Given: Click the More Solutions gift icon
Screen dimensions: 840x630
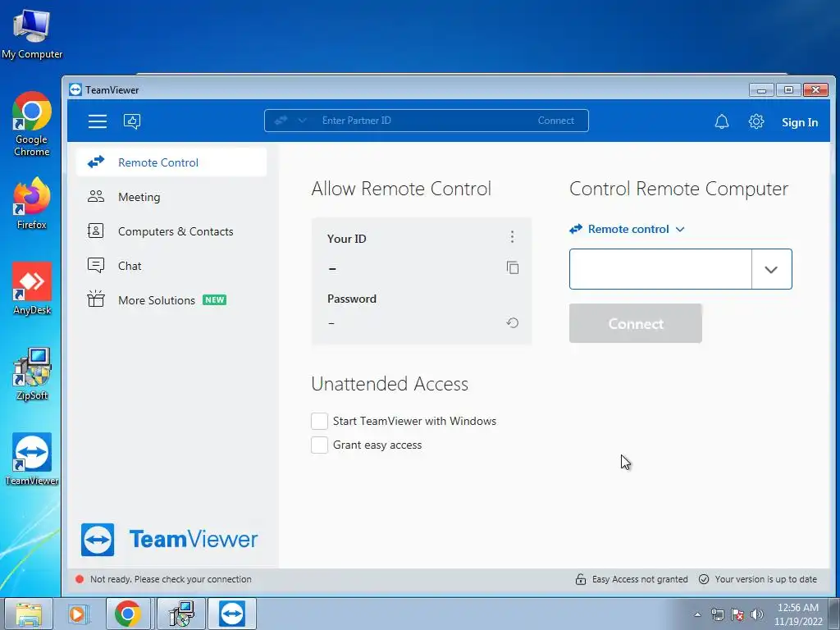Looking at the screenshot, I should (96, 299).
